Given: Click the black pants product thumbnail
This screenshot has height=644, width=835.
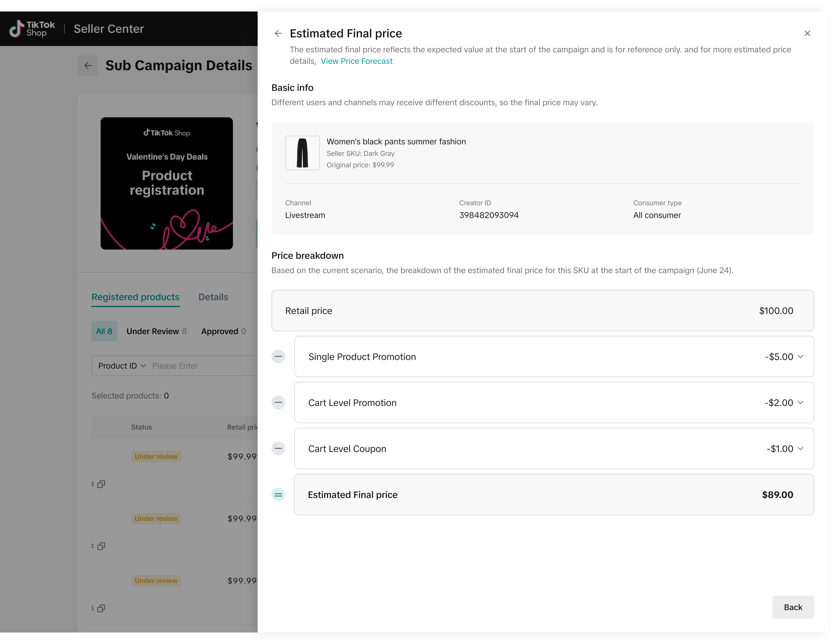Looking at the screenshot, I should [302, 153].
